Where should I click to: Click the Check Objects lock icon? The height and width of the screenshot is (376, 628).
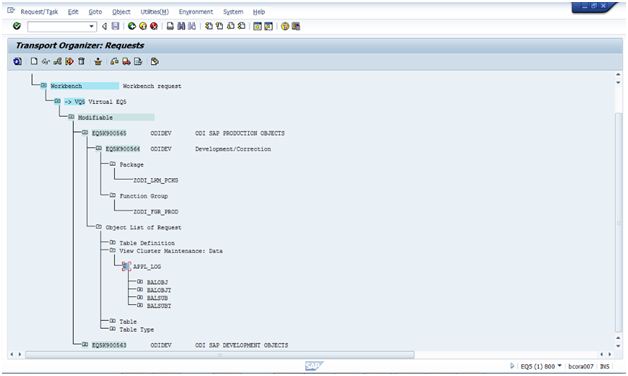point(115,62)
